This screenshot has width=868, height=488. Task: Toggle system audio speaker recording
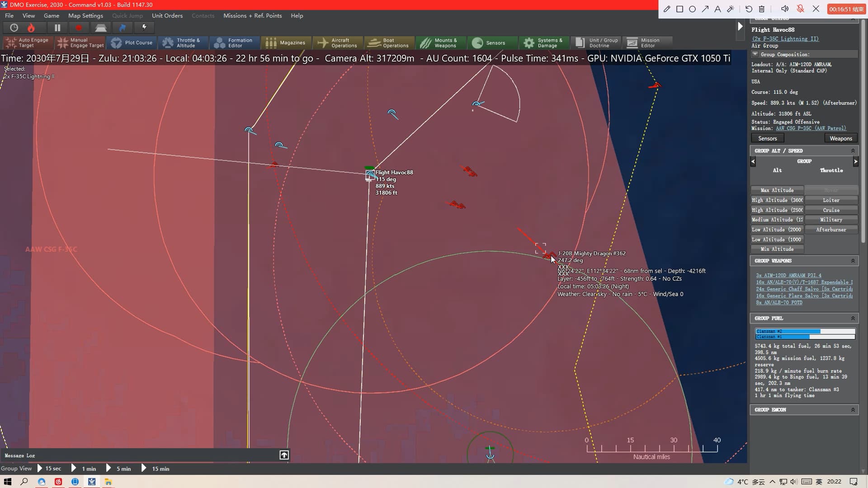tap(785, 9)
